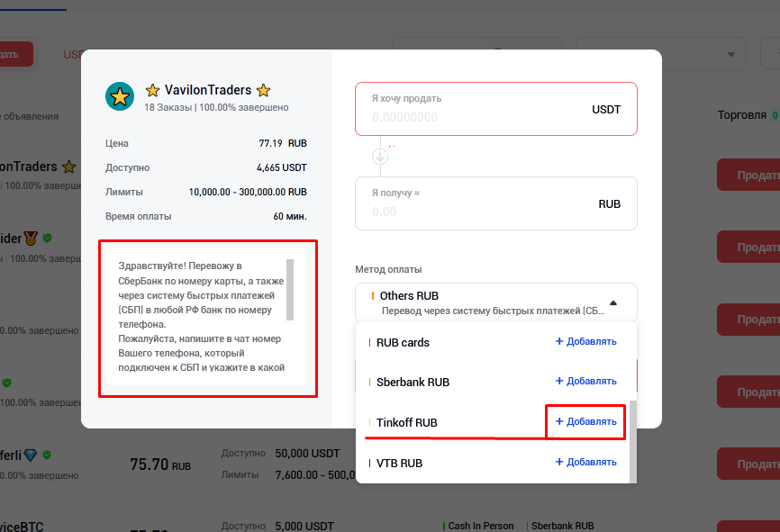Click the green shield next to 'ferli' trader
The width and height of the screenshot is (780, 532).
(x=47, y=455)
